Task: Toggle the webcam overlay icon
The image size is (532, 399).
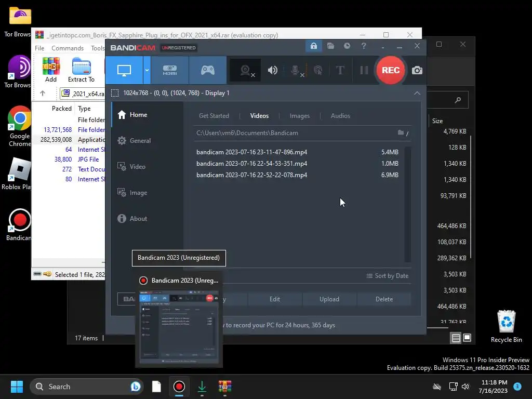Action: click(246, 70)
